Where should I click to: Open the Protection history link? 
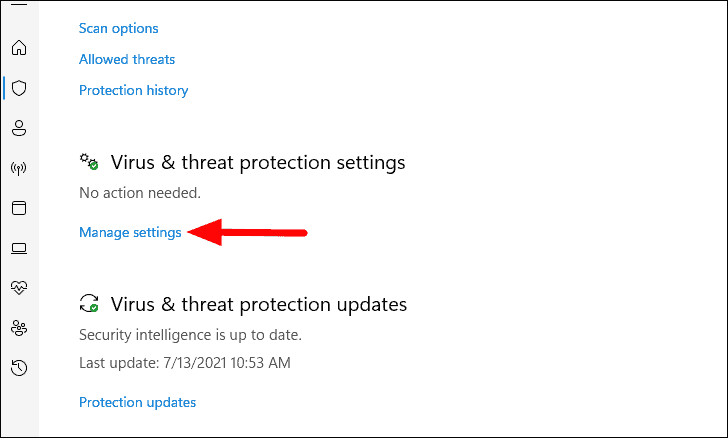pyautogui.click(x=133, y=90)
